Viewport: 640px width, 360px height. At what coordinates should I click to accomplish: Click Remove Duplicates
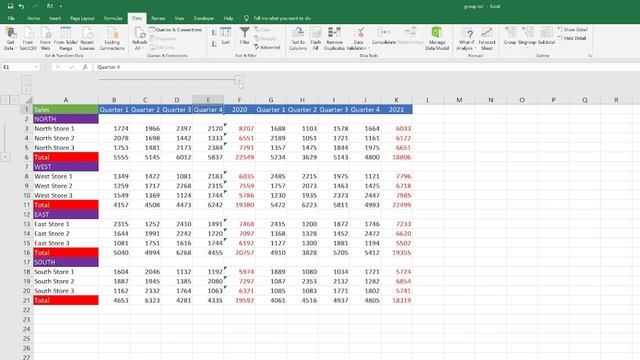click(334, 39)
